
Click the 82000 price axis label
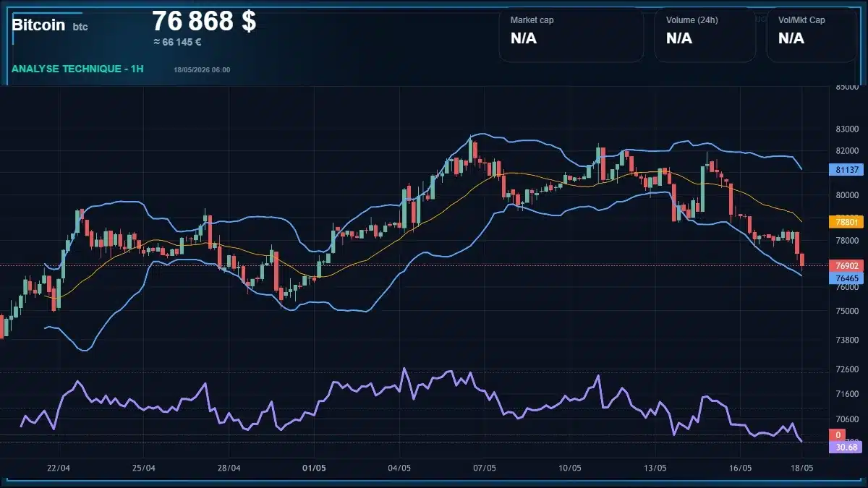coord(846,151)
